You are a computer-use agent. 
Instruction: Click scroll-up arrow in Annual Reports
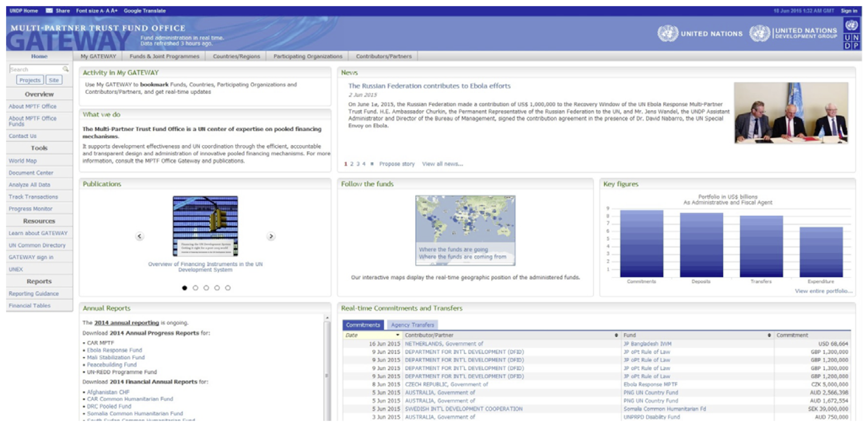point(327,318)
